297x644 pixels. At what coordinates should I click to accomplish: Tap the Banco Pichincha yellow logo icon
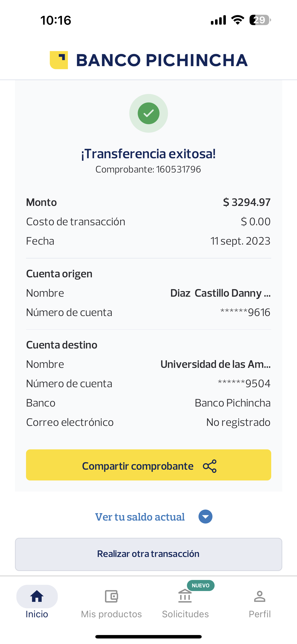59,60
